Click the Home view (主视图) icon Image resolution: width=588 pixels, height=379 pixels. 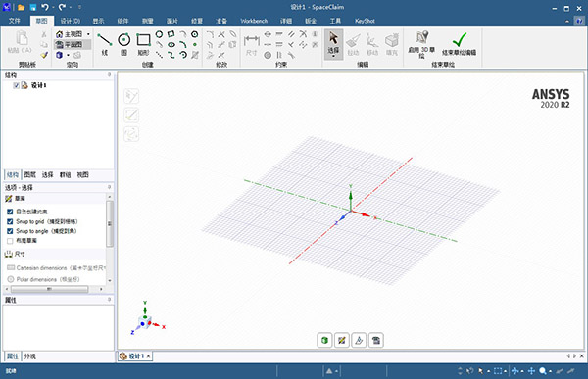(59, 34)
